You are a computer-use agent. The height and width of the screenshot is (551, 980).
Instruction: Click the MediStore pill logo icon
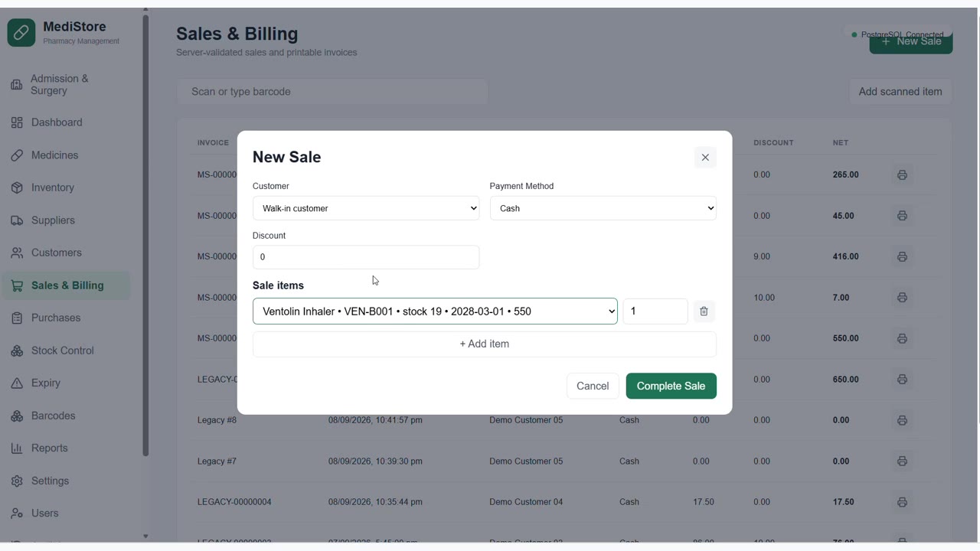click(21, 33)
